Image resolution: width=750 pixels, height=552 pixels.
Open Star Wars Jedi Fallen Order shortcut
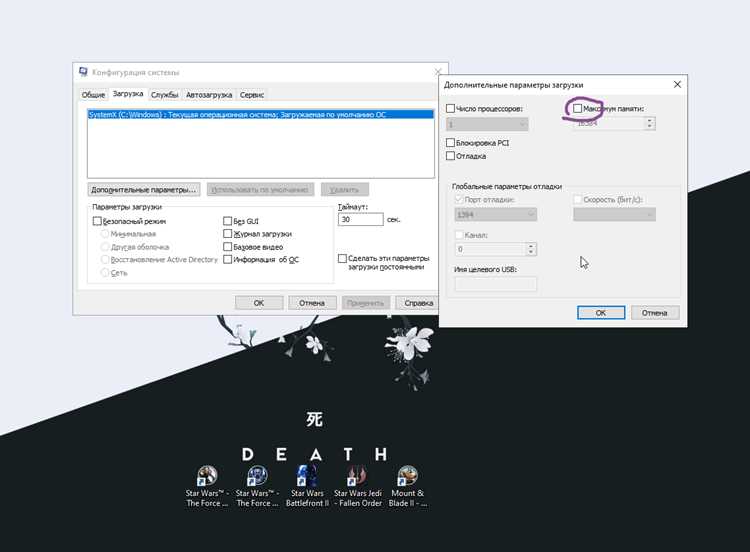point(358,486)
